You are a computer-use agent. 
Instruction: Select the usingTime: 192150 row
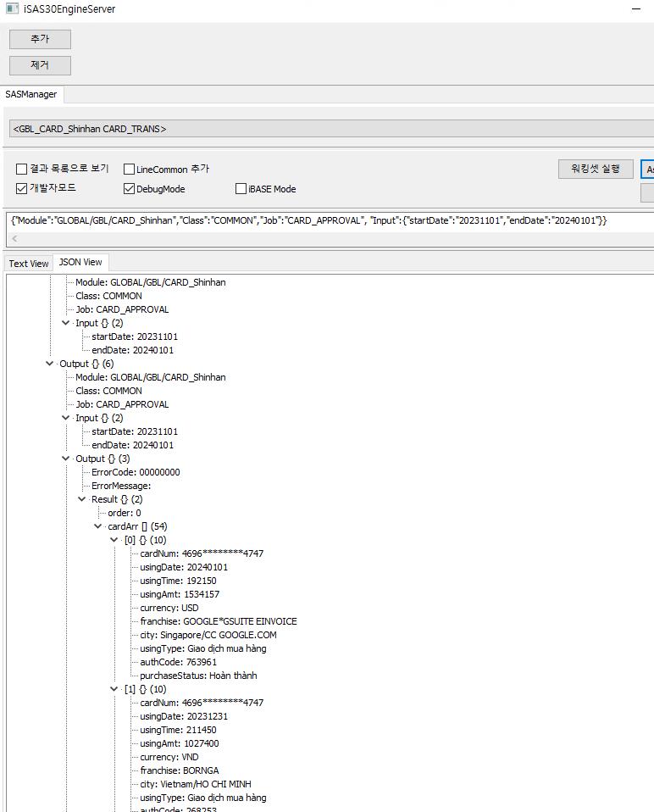(x=178, y=581)
